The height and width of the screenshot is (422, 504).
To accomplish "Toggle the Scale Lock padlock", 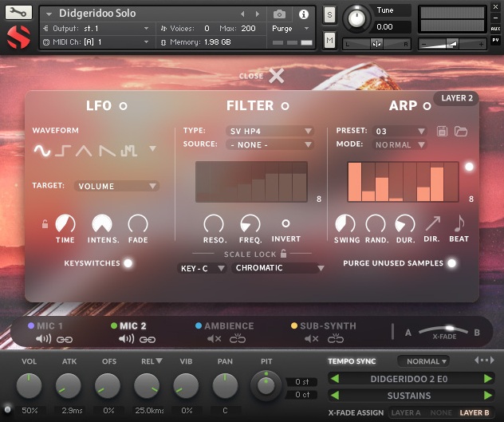I will (283, 254).
